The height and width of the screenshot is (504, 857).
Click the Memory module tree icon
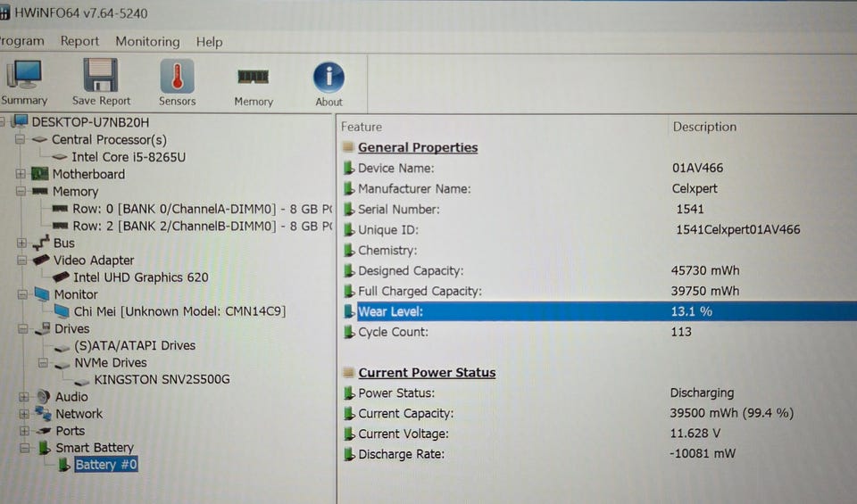pyautogui.click(x=40, y=191)
